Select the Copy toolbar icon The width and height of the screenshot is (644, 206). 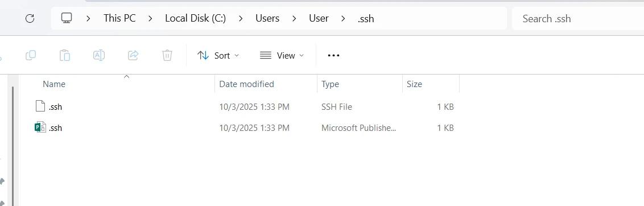tap(31, 55)
